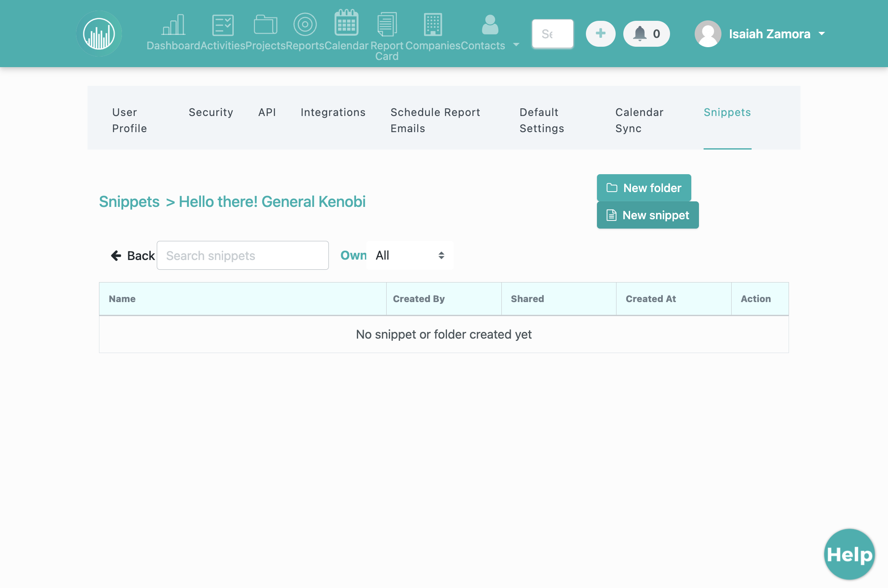Open Schedule Report Emails tab
The image size is (888, 588).
(435, 120)
